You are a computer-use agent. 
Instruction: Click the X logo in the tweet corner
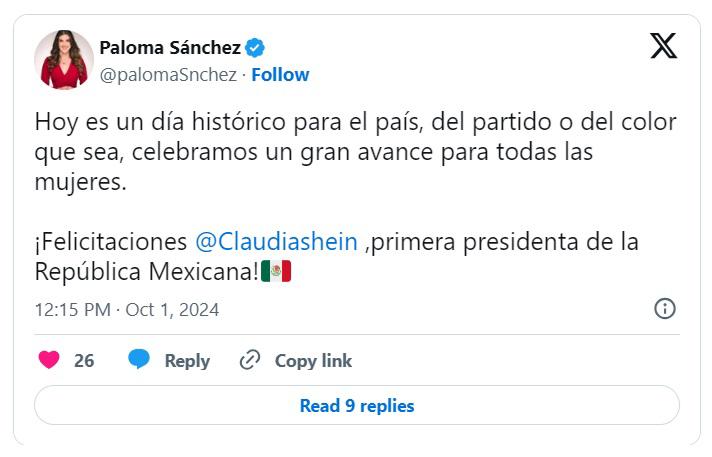click(x=663, y=46)
